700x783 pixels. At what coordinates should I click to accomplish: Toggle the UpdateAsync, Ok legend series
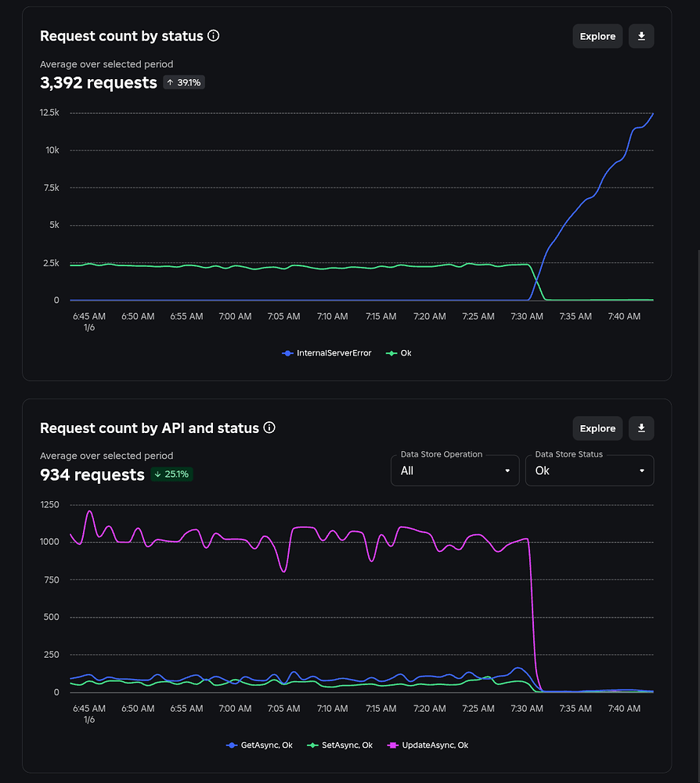click(x=428, y=745)
